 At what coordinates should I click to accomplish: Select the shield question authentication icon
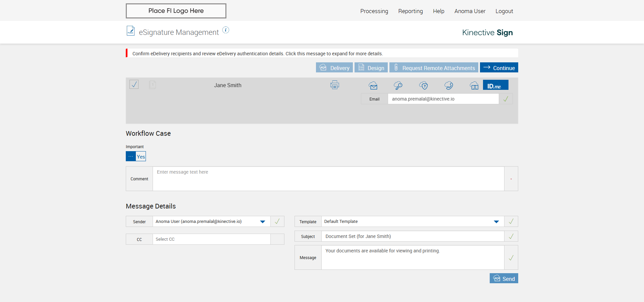click(x=424, y=85)
